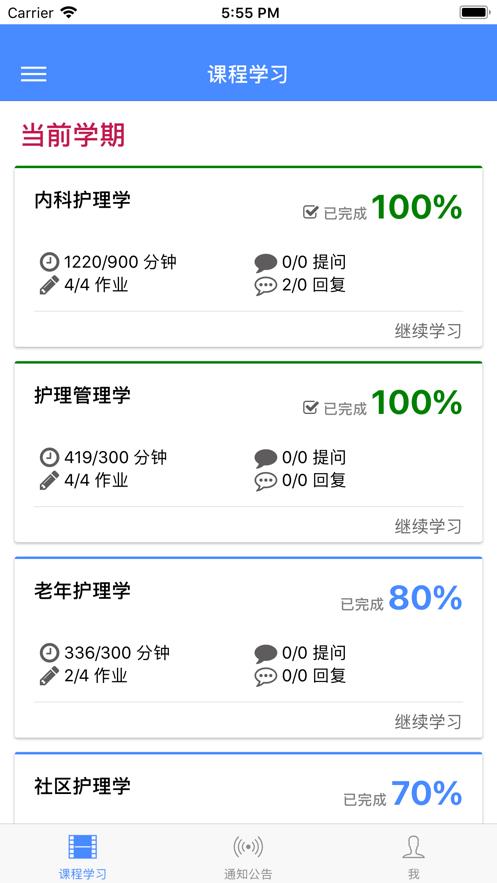This screenshot has width=497, height=883.
Task: Tap the 已完成 checkbox for 内科护理学
Action: point(310,212)
